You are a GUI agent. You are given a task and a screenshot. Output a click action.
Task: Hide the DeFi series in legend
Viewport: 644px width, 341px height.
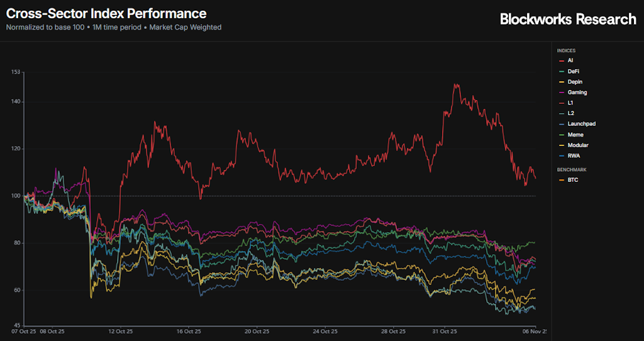[573, 71]
